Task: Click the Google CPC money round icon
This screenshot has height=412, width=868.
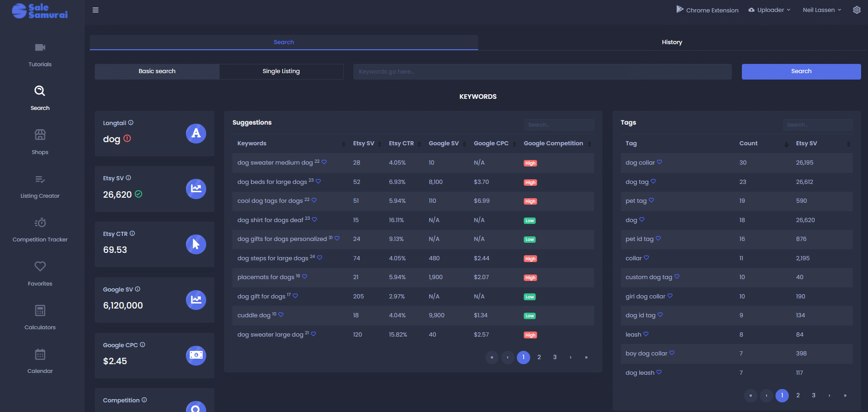Action: 196,355
